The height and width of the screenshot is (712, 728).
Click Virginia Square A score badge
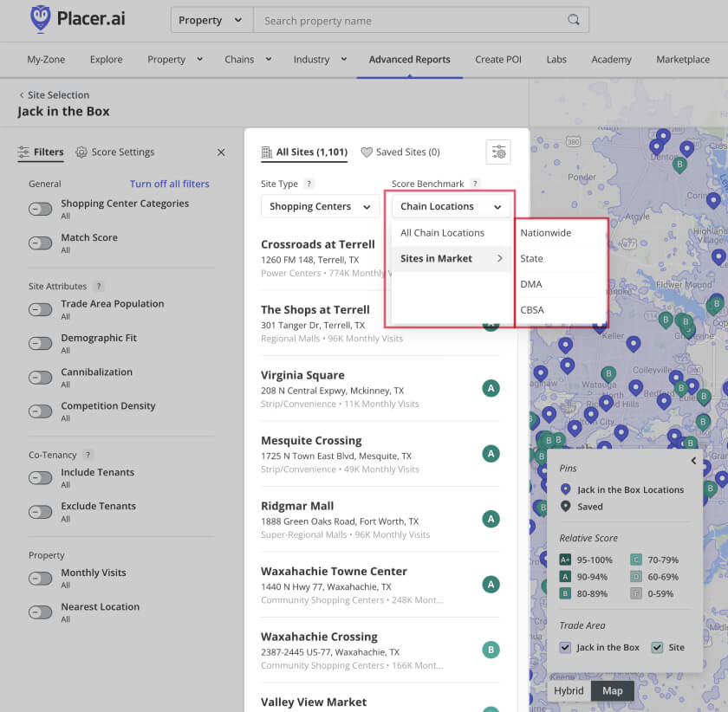tap(491, 388)
